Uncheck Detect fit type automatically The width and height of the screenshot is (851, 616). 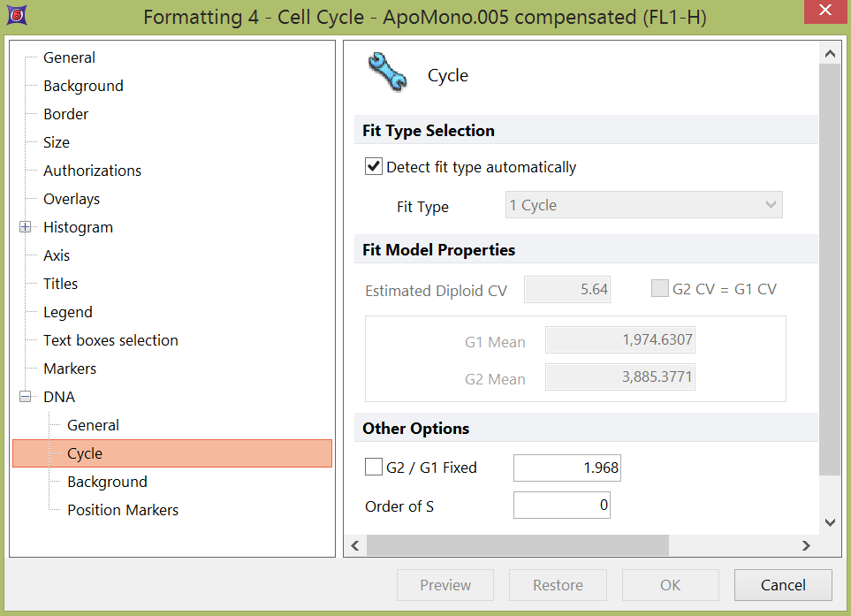pyautogui.click(x=374, y=166)
